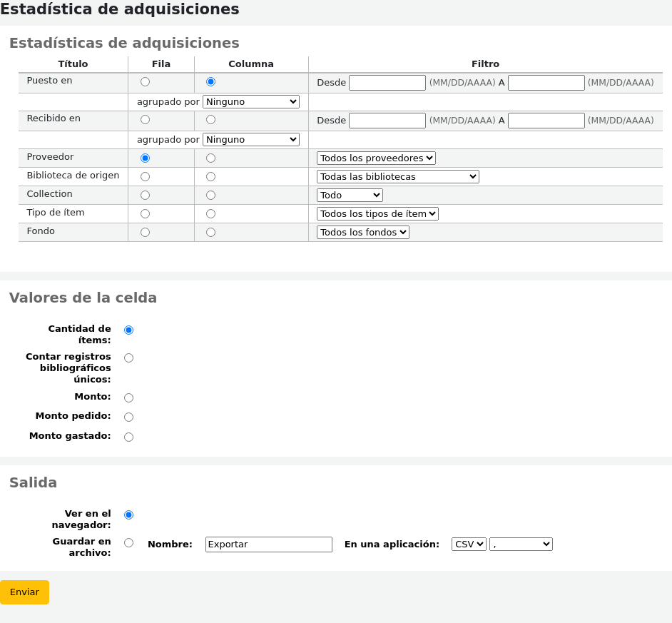Click Puesto en Desde date field
This screenshot has width=672, height=623.
[x=387, y=83]
